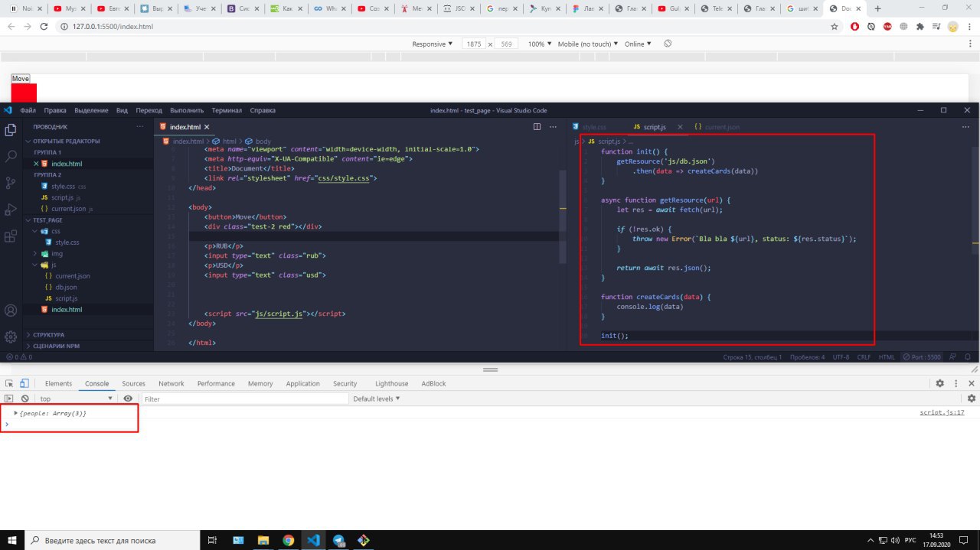This screenshot has height=550, width=980.
Task: Open Default levels dropdown
Action: [376, 399]
